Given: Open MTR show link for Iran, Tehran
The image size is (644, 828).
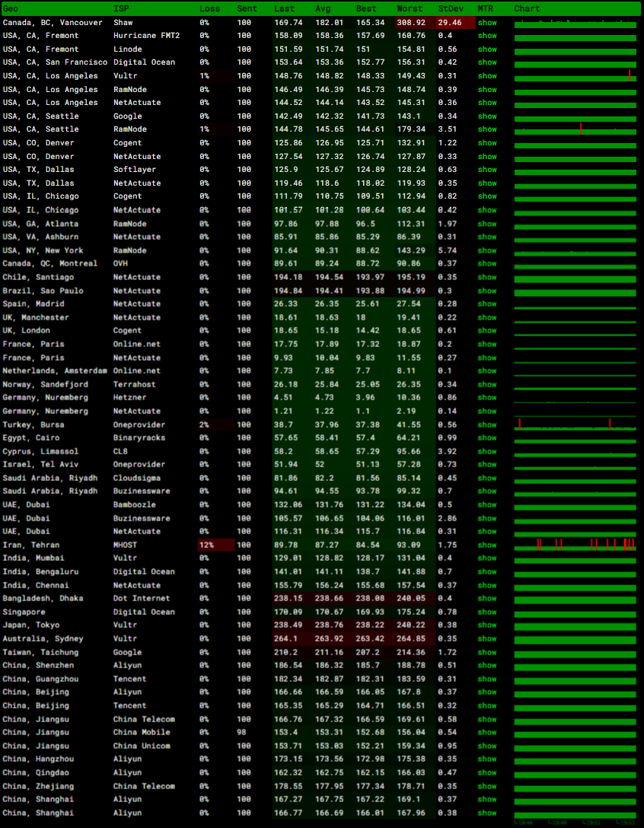Looking at the screenshot, I should pos(487,545).
